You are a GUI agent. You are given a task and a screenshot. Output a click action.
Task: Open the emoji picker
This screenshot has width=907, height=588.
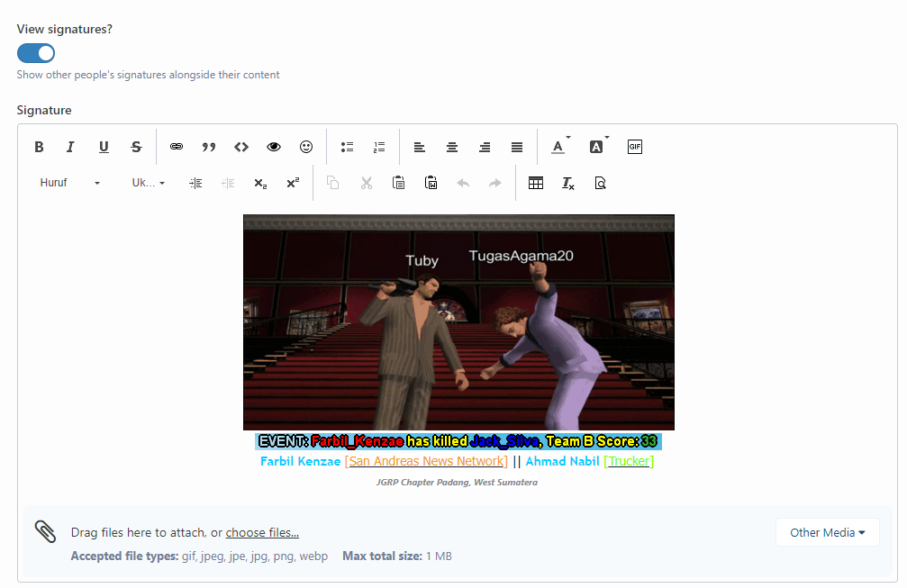tap(306, 147)
